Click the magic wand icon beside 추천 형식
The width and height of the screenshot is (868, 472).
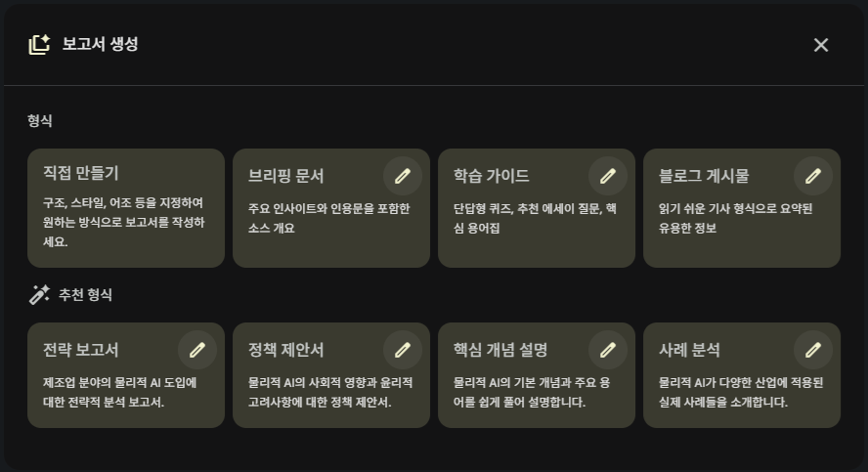pyautogui.click(x=39, y=294)
